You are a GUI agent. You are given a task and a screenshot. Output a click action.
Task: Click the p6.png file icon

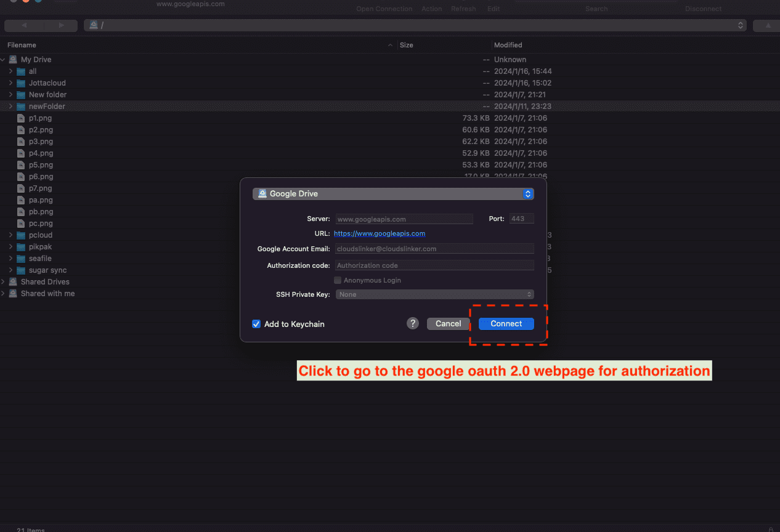coord(21,177)
